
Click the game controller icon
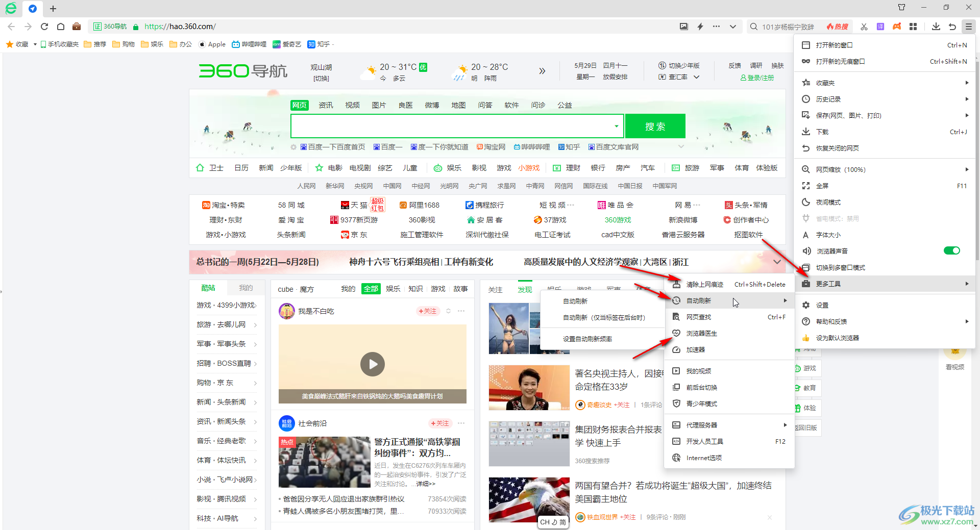coord(897,27)
